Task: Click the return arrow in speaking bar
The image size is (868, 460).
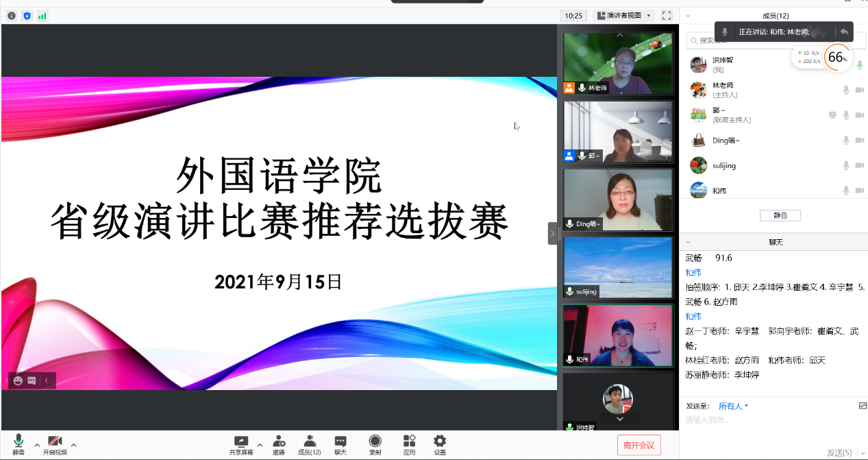Action: pos(844,32)
